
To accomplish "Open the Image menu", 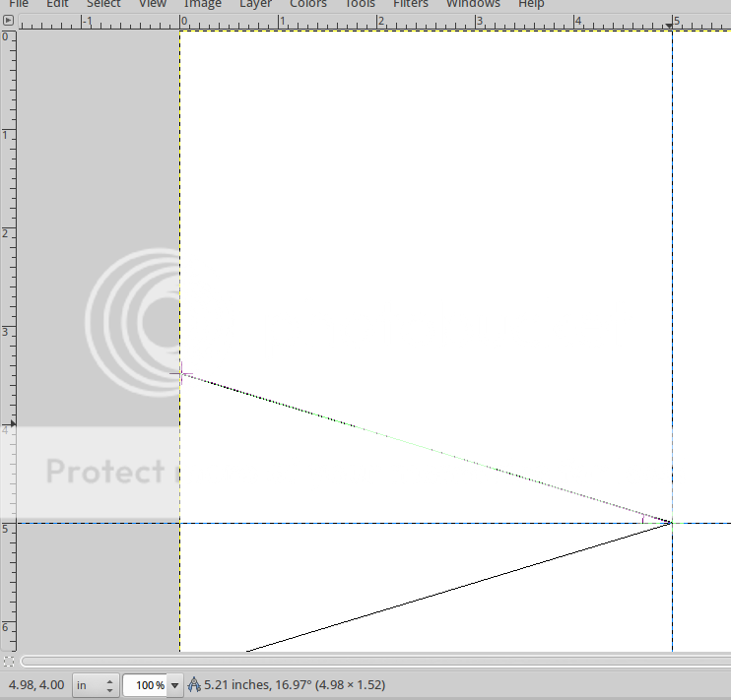I will [203, 4].
